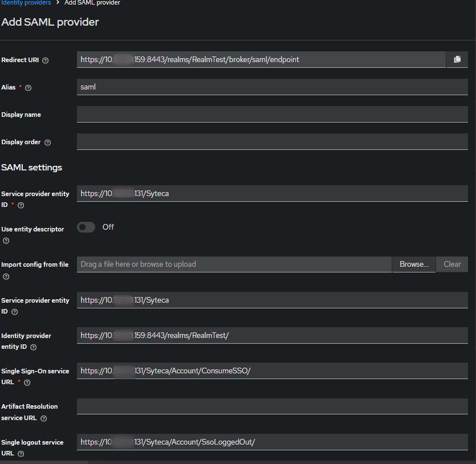Open help for Use entity descriptor
This screenshot has width=476, height=464.
[x=6, y=241]
